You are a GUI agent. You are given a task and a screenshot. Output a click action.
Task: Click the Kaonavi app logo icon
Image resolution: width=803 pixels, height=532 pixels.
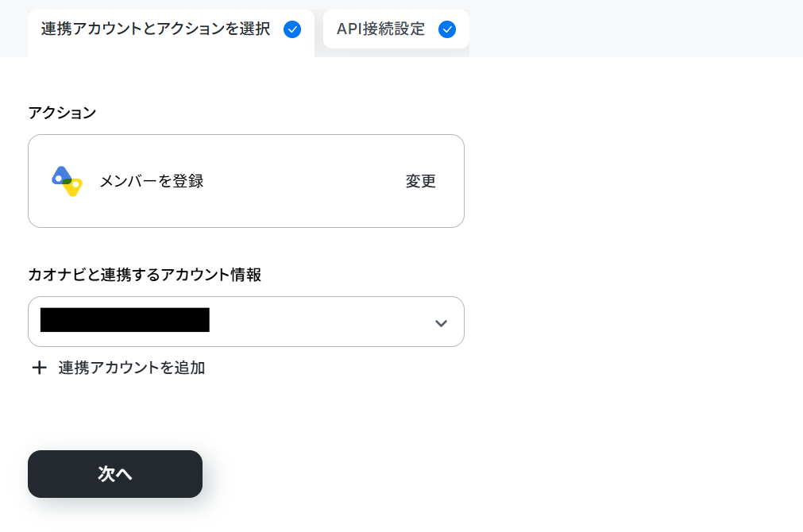pos(67,181)
